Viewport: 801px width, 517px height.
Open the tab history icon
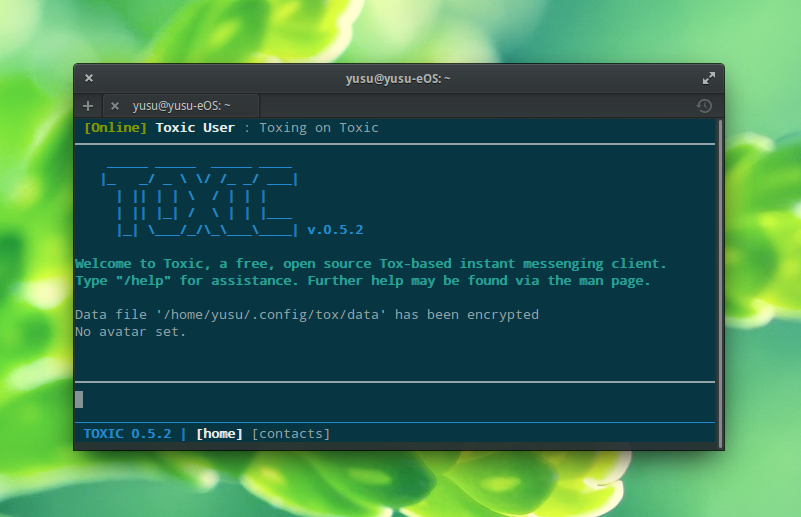pyautogui.click(x=704, y=106)
